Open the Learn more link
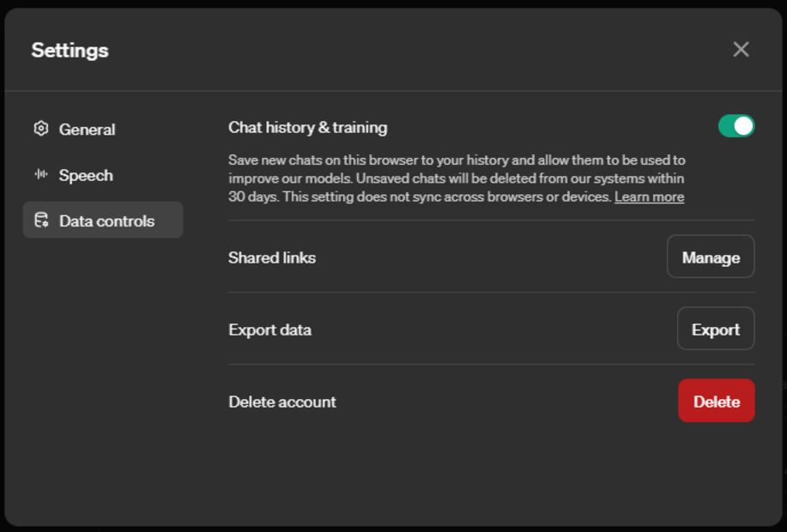The image size is (787, 532). pos(649,196)
